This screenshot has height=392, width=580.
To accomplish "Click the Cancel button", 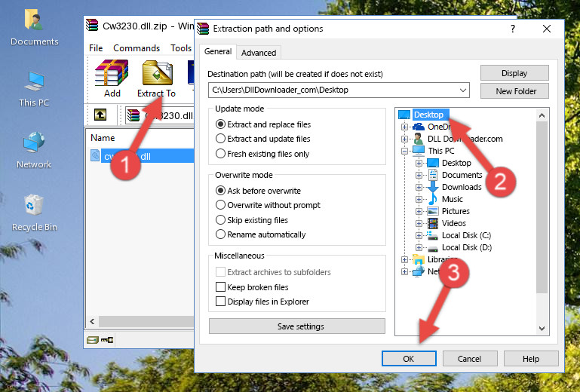I will click(x=470, y=359).
